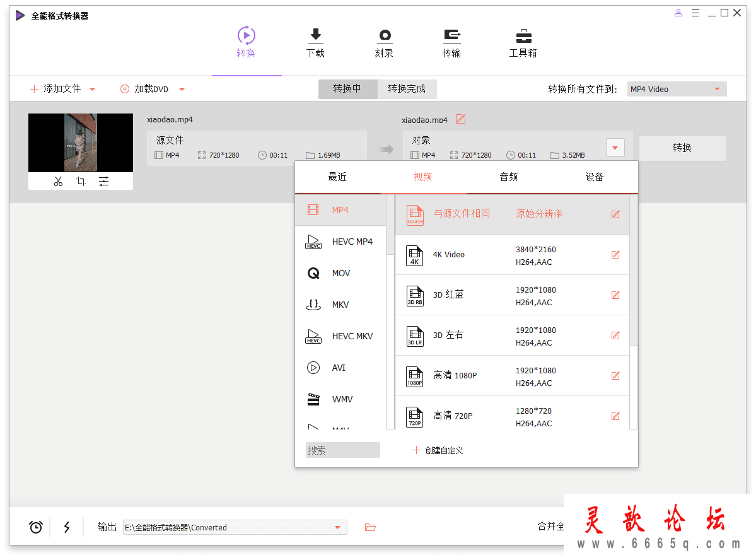The width and height of the screenshot is (756, 560).
Task: Open the hamburger menu icon
Action: (695, 13)
